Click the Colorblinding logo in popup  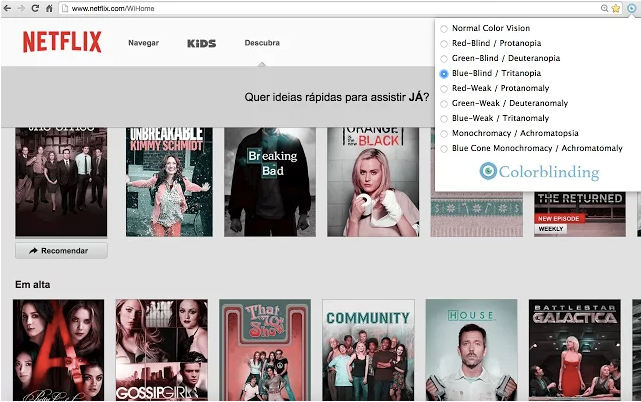click(539, 171)
